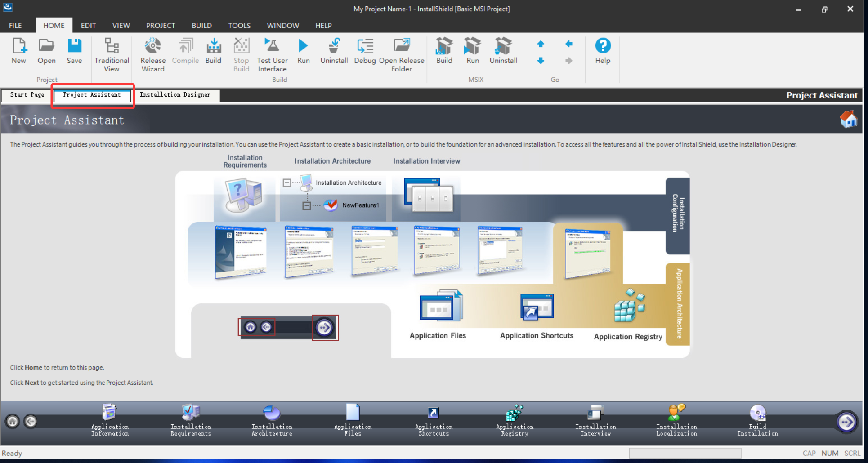
Task: Click the Go back arrow
Action: (569, 44)
